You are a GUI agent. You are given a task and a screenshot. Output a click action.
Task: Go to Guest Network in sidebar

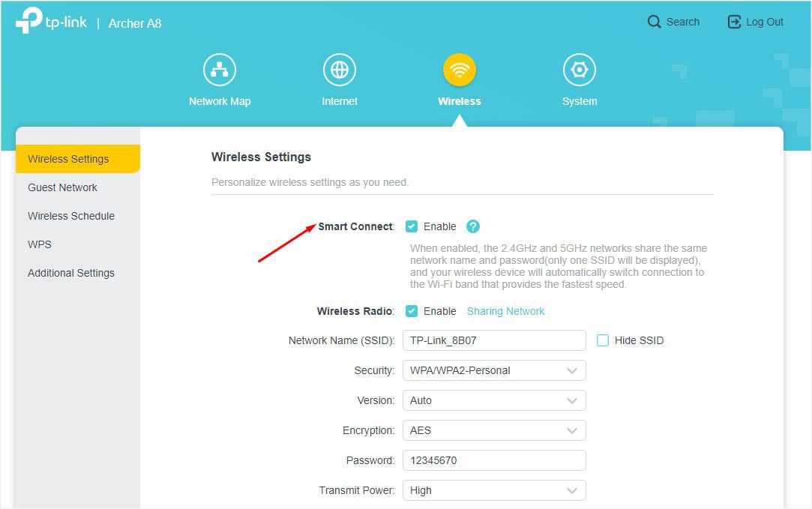(63, 187)
